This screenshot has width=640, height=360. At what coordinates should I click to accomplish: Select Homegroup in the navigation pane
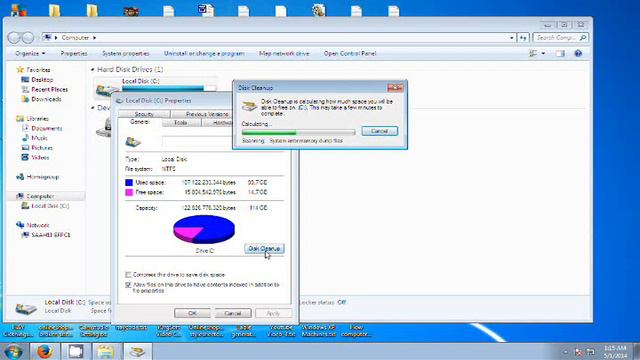pyautogui.click(x=42, y=177)
